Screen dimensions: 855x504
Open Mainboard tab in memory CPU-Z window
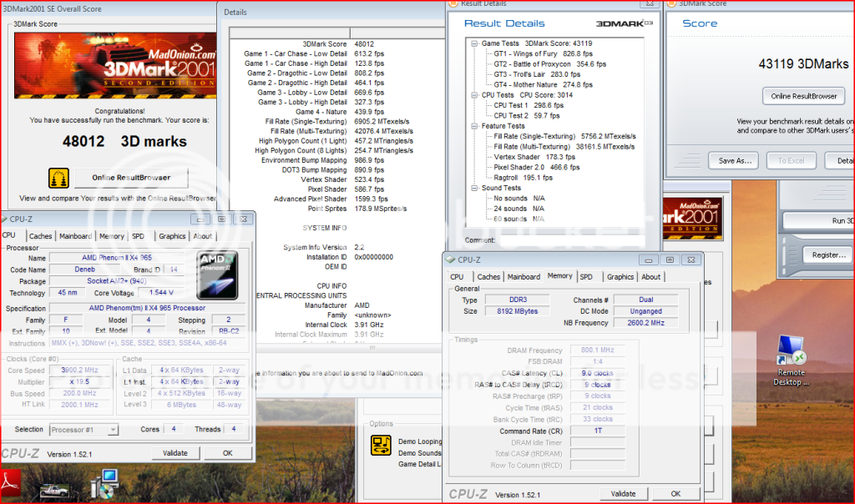[x=524, y=277]
